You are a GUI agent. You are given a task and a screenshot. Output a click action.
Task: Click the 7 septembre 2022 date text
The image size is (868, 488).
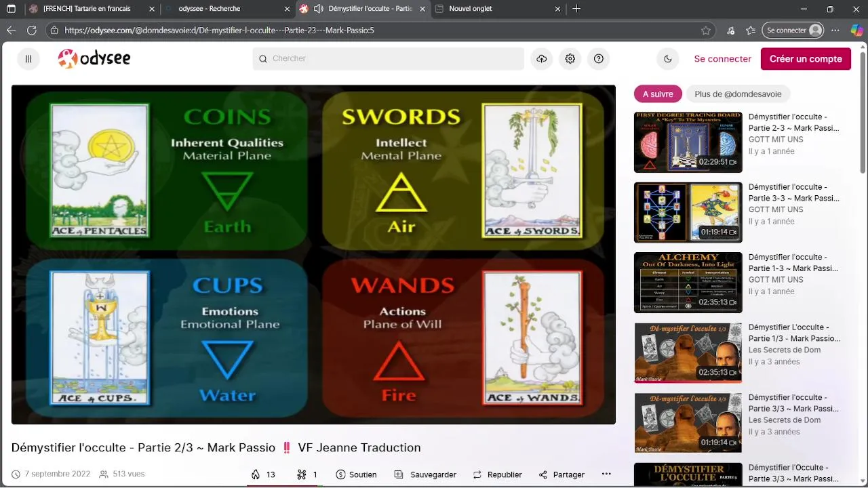(x=57, y=474)
